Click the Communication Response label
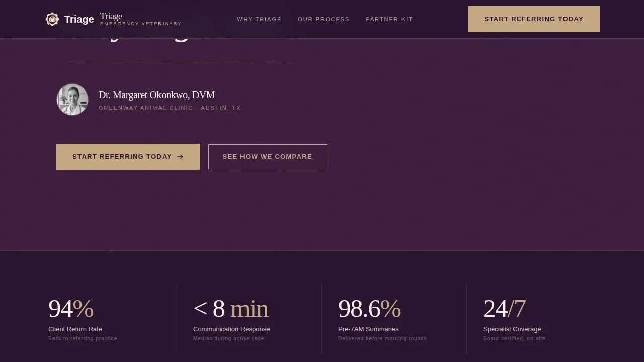Screen dimensions: 644x362 [x=231, y=329]
